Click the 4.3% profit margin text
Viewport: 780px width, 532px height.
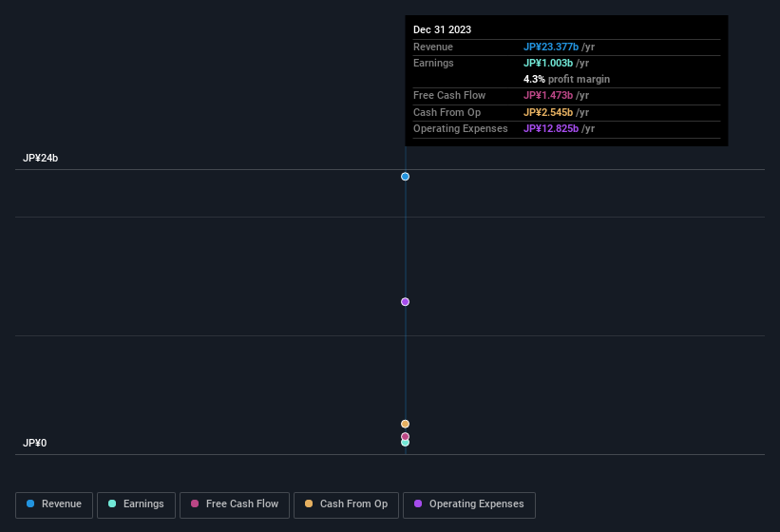point(566,79)
